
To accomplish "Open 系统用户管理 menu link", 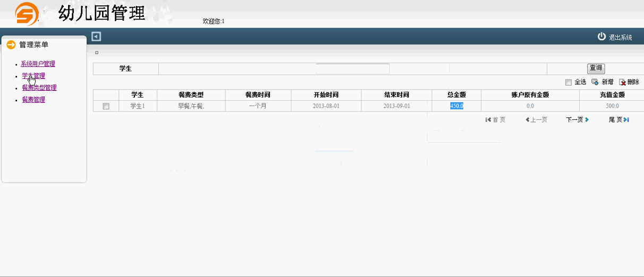I will pyautogui.click(x=38, y=64).
